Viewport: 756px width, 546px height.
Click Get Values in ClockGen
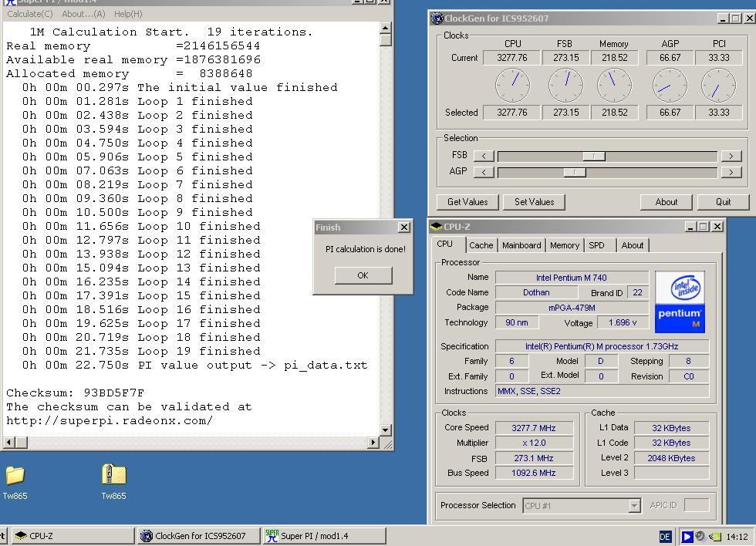click(x=467, y=202)
